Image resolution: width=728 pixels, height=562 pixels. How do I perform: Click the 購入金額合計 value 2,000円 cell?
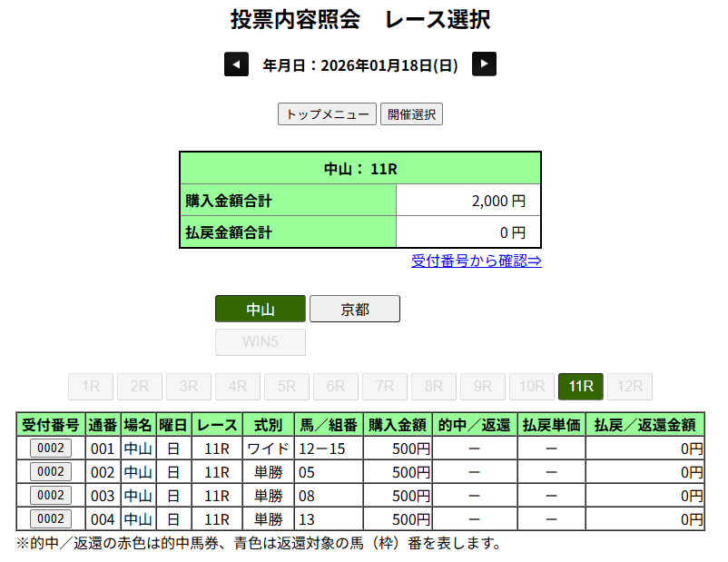click(468, 202)
